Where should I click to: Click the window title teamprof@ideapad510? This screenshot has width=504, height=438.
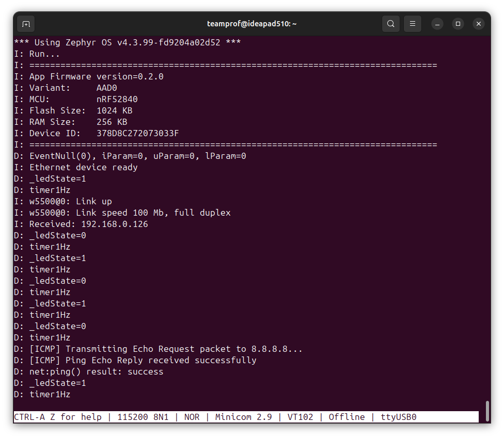251,24
